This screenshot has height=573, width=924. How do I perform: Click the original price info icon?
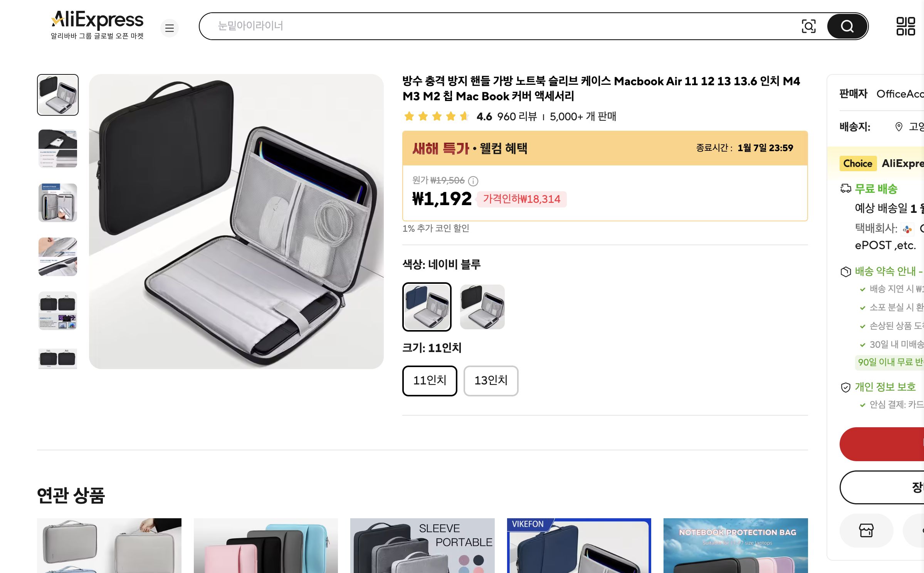[473, 181]
